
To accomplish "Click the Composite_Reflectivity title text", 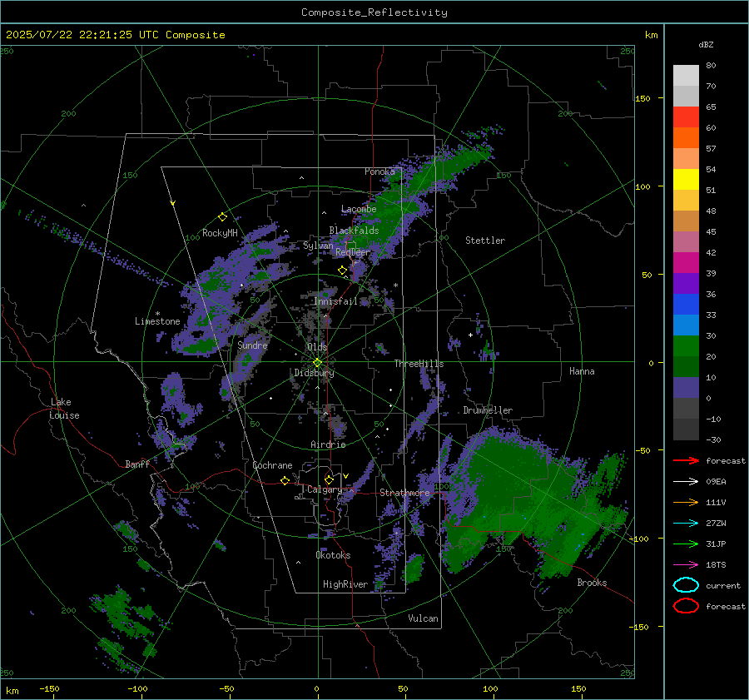I will click(374, 12).
